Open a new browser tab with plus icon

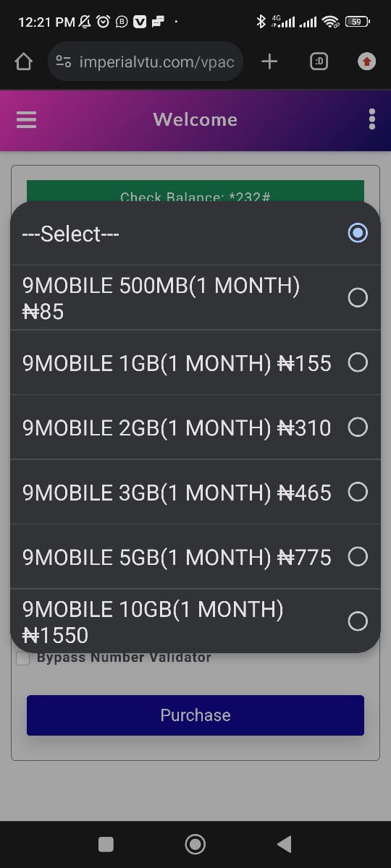tap(269, 62)
